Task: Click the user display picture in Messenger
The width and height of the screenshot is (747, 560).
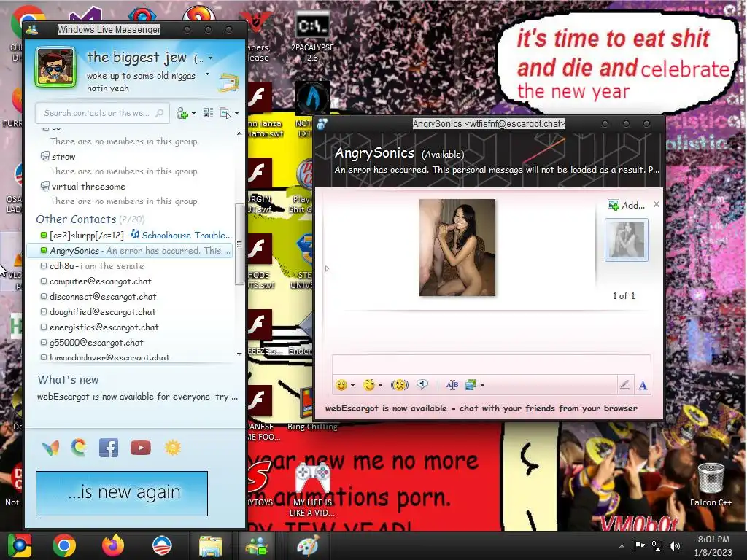Action: click(55, 67)
